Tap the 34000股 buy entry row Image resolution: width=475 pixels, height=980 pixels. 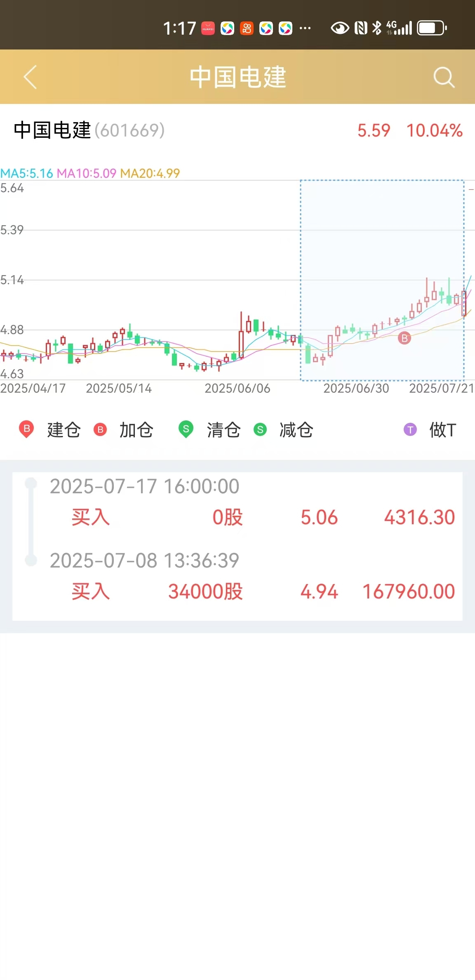tap(263, 591)
